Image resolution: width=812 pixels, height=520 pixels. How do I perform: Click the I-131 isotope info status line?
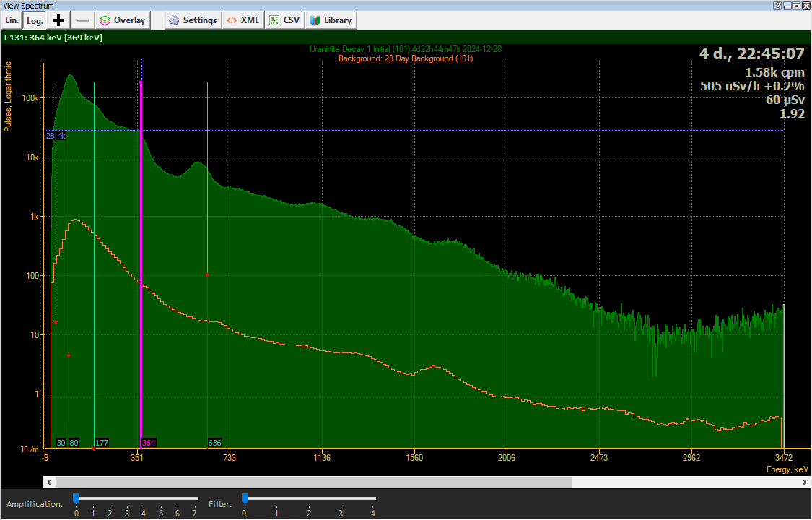53,37
